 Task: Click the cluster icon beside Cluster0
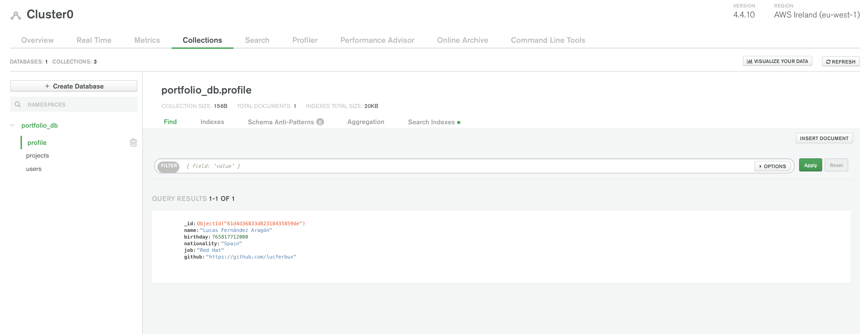tap(16, 15)
